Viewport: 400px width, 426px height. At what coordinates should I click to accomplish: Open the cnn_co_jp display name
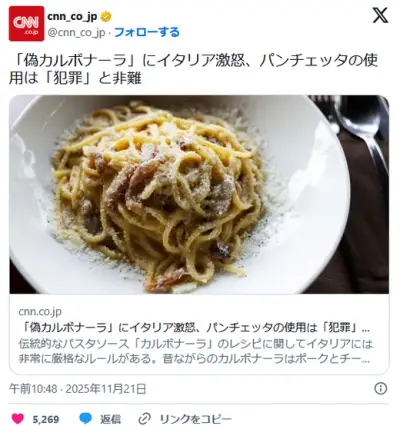(73, 16)
